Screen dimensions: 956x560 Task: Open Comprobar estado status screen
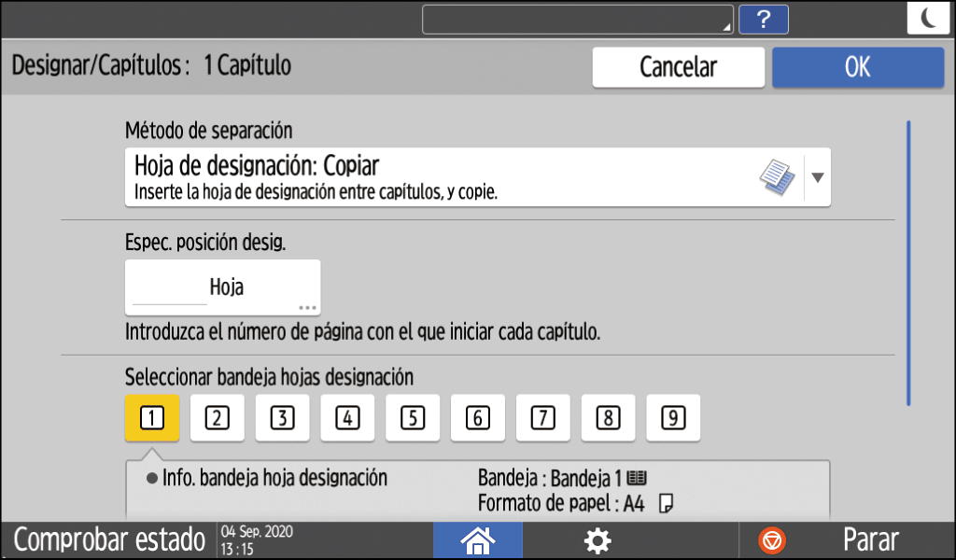click(x=109, y=539)
